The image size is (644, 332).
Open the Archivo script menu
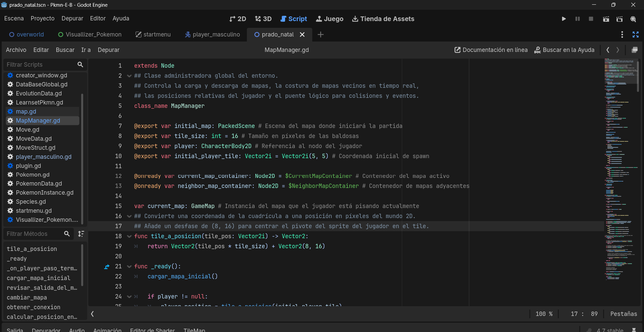(x=16, y=50)
